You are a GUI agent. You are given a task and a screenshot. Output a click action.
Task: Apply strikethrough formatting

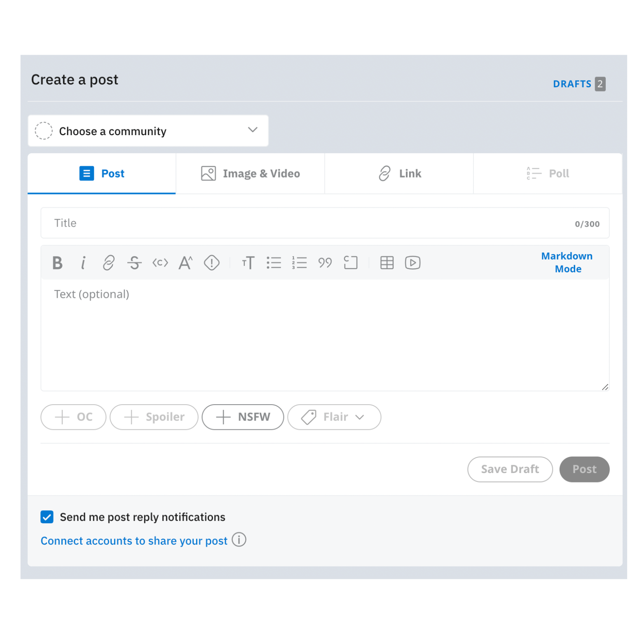tap(134, 263)
